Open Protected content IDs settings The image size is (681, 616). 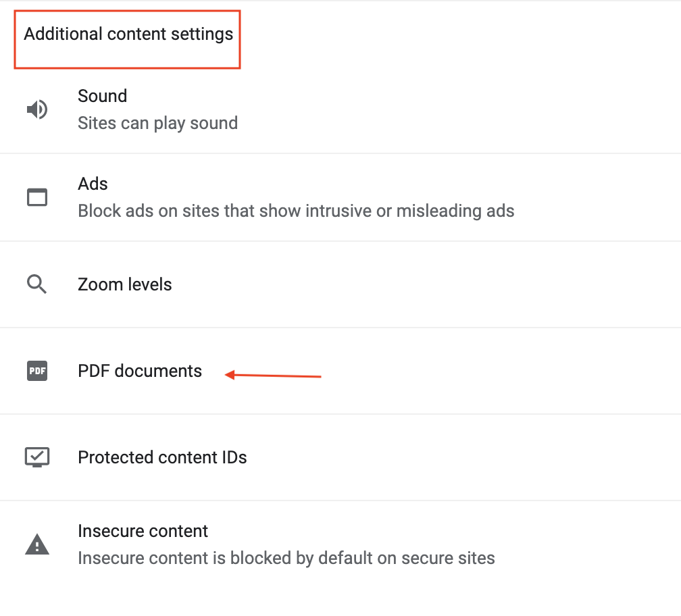[x=162, y=457]
